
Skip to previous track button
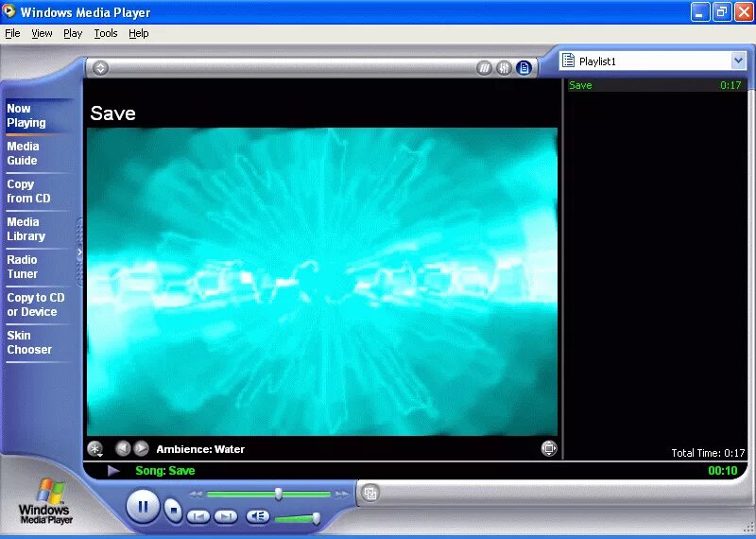pyautogui.click(x=198, y=517)
